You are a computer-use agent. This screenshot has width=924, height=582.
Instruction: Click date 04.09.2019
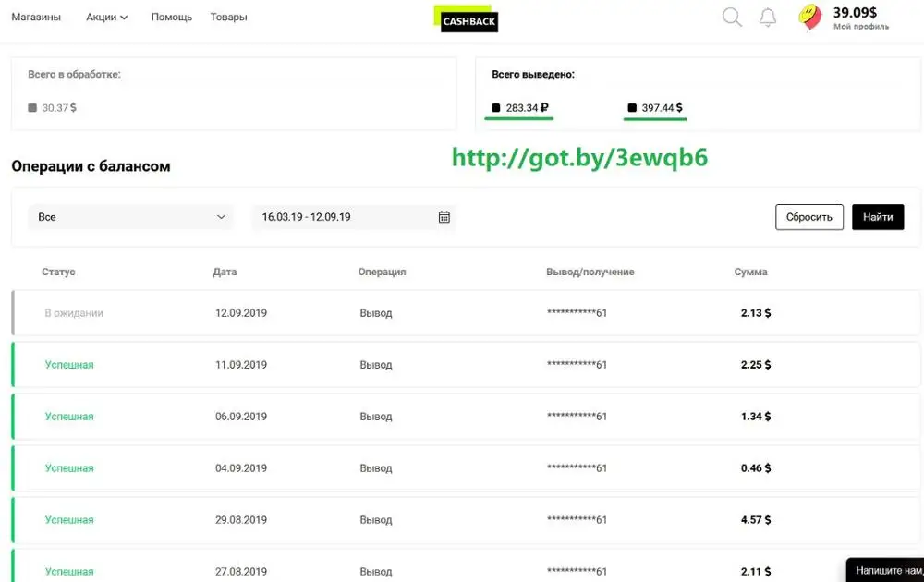241,468
